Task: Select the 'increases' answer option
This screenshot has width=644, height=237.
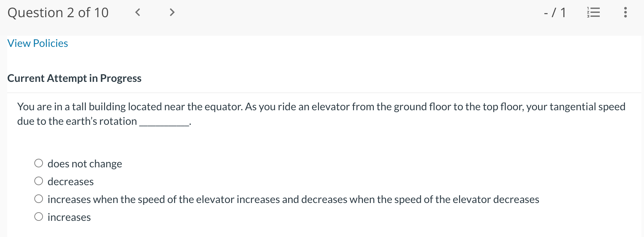Action: coord(39,216)
